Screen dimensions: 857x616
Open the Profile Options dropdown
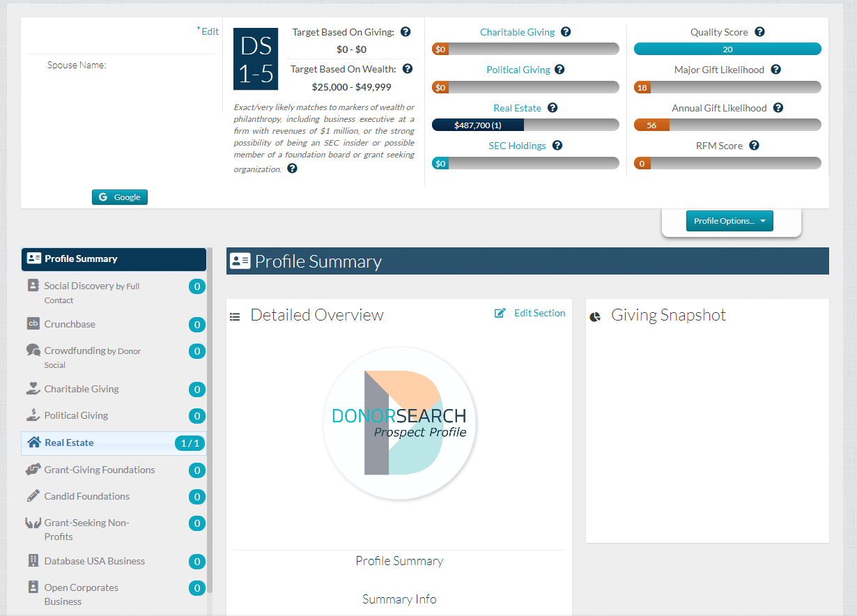pyautogui.click(x=729, y=221)
